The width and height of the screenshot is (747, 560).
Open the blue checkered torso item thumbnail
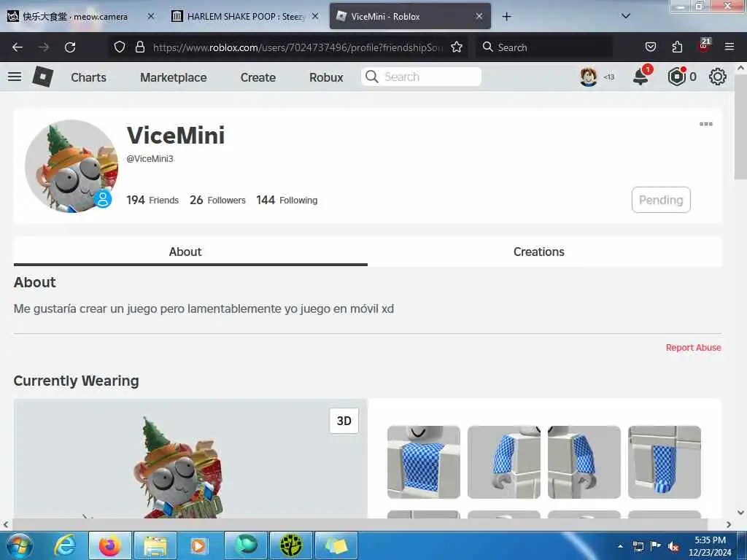[x=424, y=462]
